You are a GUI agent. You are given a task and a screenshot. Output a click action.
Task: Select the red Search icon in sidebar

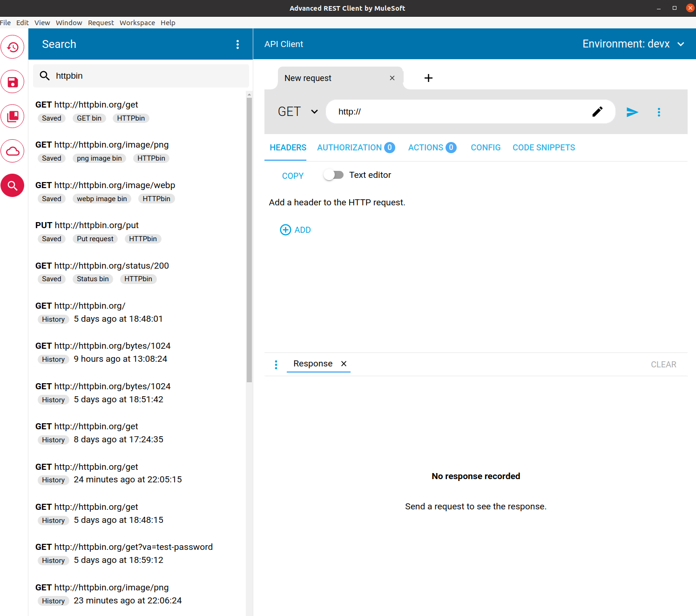coord(13,185)
